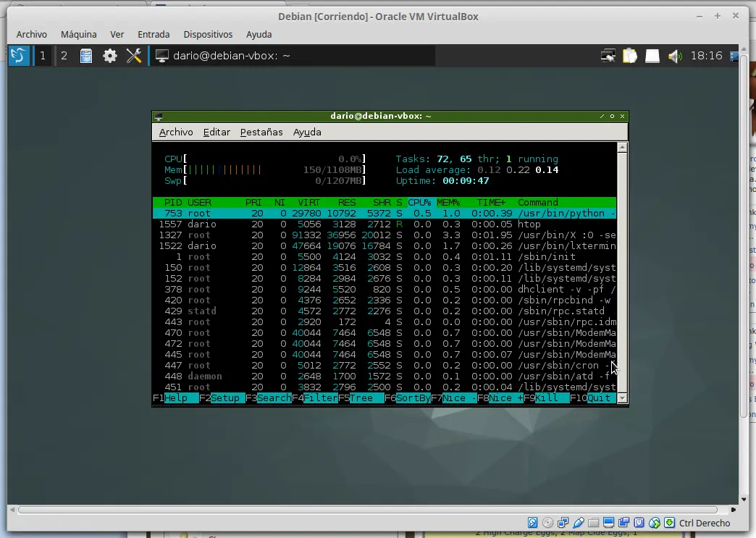Image resolution: width=756 pixels, height=538 pixels.
Task: Open the volume speaker tray icon
Action: [674, 56]
